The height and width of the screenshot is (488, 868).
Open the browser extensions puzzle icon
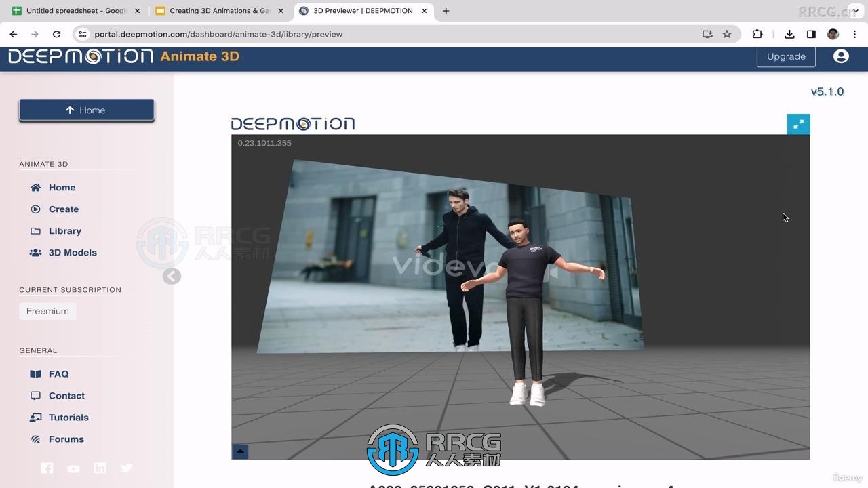click(x=757, y=34)
